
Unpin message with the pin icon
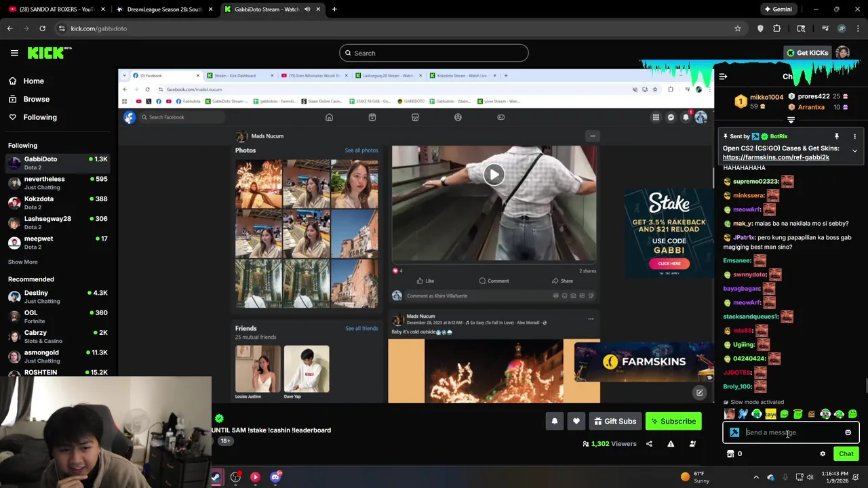tap(837, 137)
